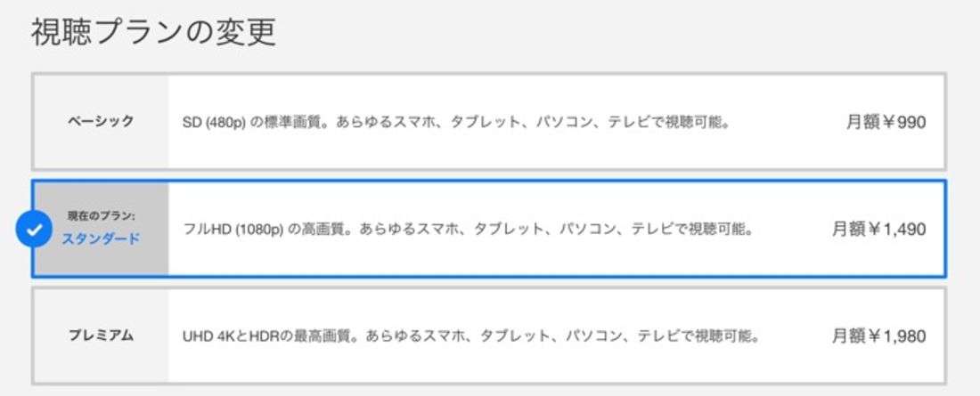
Task: Click the 月額￥1,490 price
Action: [x=878, y=230]
